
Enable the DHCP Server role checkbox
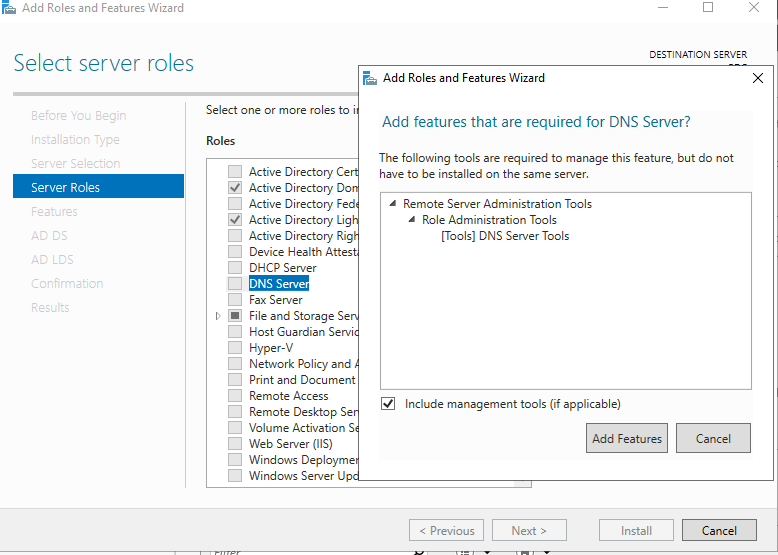tap(235, 268)
